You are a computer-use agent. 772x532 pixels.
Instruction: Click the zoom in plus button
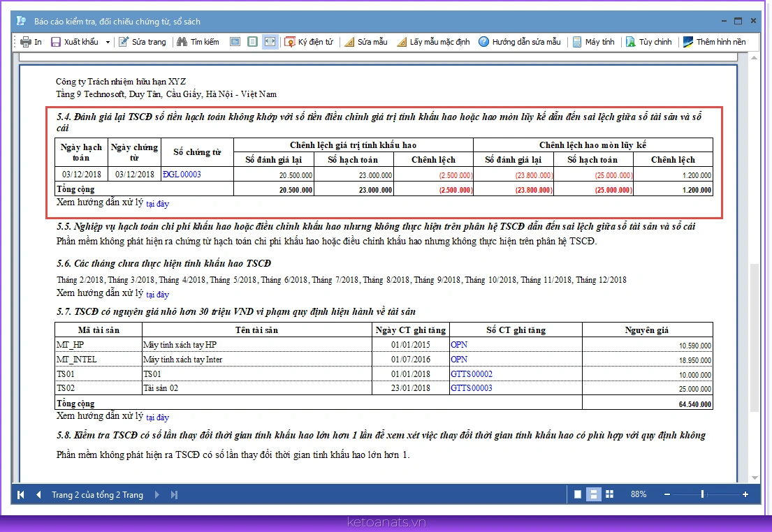point(745,494)
